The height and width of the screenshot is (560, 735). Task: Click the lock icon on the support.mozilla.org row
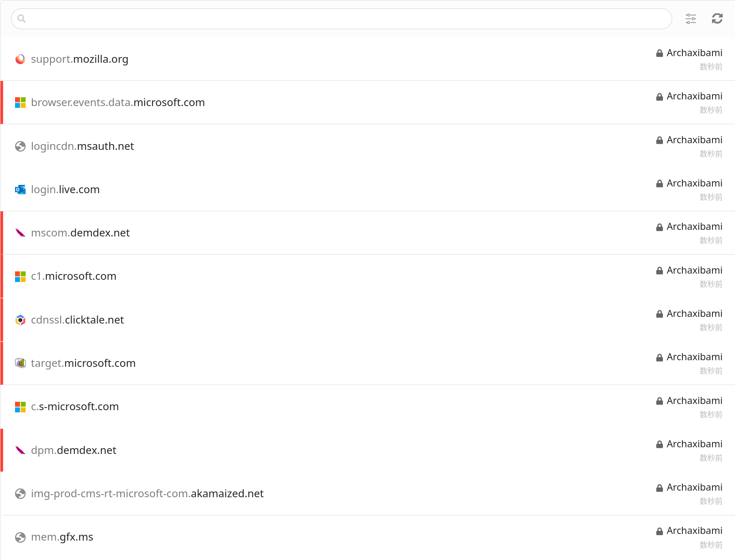pos(659,53)
